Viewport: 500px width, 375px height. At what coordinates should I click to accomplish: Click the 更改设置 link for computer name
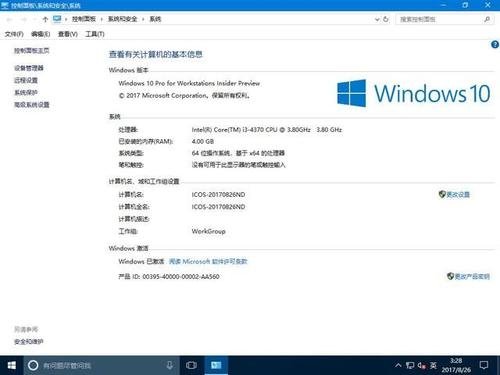[458, 195]
